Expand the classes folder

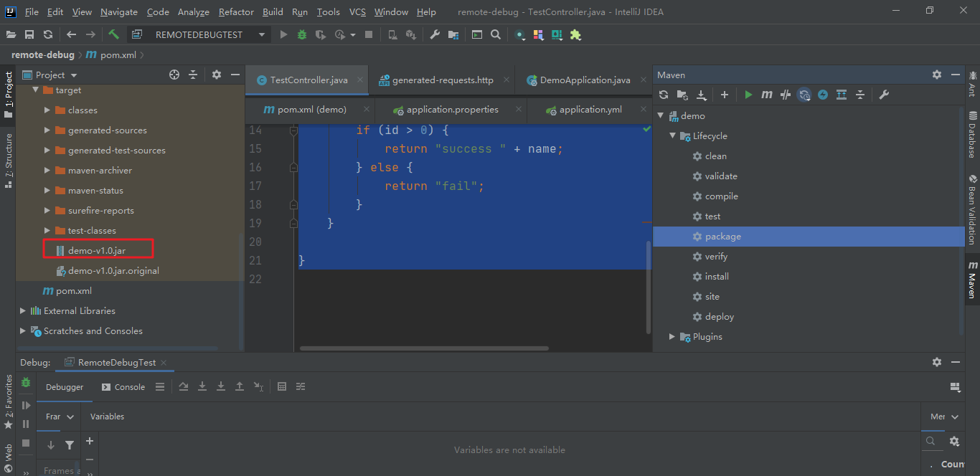(47, 110)
